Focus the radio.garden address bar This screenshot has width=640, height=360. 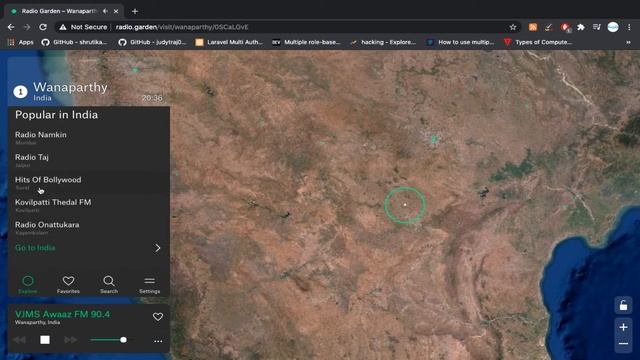(x=286, y=27)
